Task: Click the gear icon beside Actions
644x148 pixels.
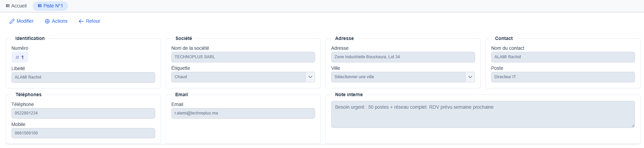Action: click(x=47, y=21)
